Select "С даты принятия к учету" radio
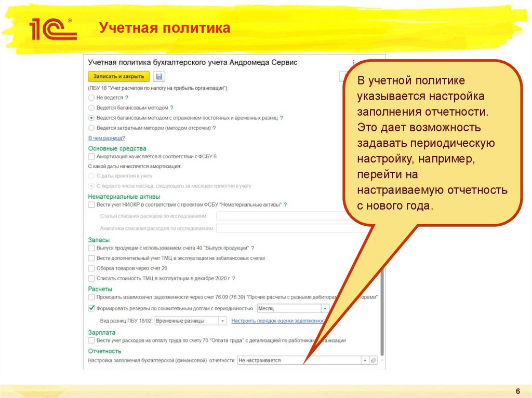The width and height of the screenshot is (532, 398). (91, 176)
